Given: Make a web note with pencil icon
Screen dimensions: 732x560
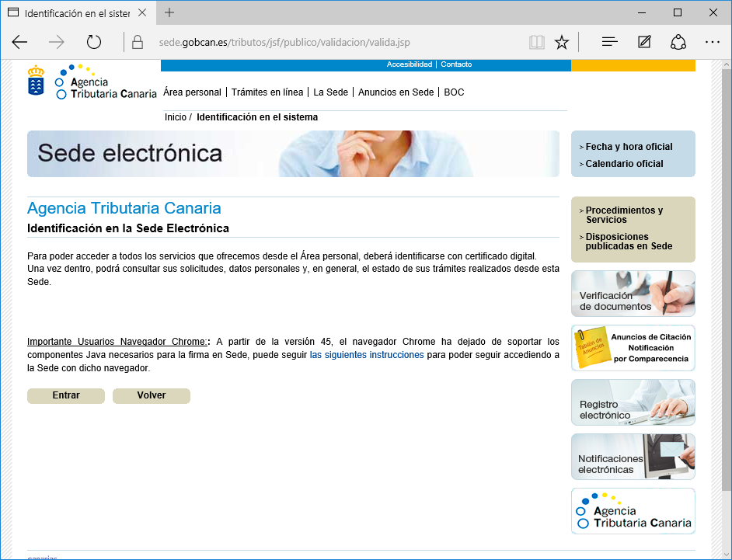Looking at the screenshot, I should [644, 42].
